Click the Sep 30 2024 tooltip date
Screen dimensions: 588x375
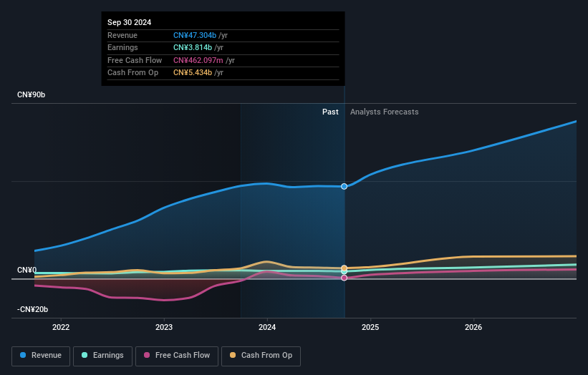pyautogui.click(x=130, y=22)
